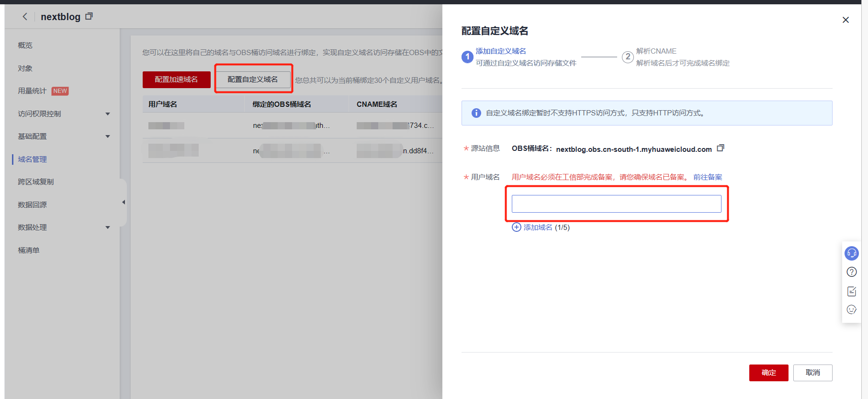Confirm with the 确定 button
Viewport: 868px width, 399px height.
point(768,373)
